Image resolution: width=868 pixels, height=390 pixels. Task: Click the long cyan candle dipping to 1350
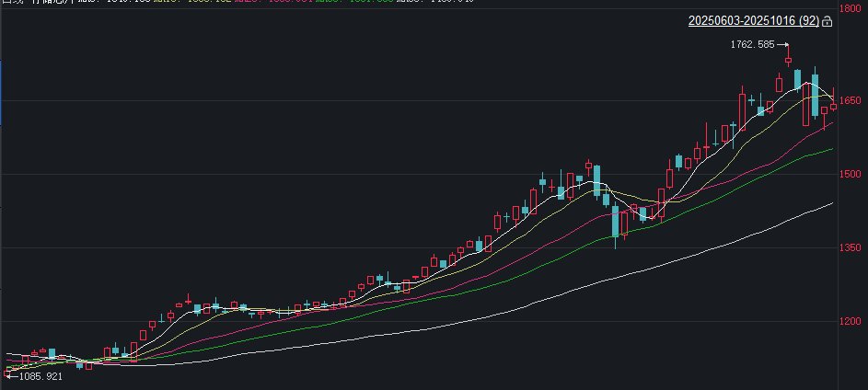pos(615,221)
